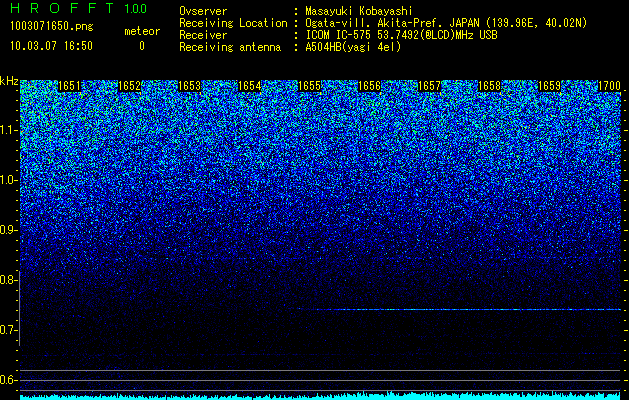The width and height of the screenshot is (629, 400).
Task: Click the kHz axis unit label
Action: [x=9, y=81]
